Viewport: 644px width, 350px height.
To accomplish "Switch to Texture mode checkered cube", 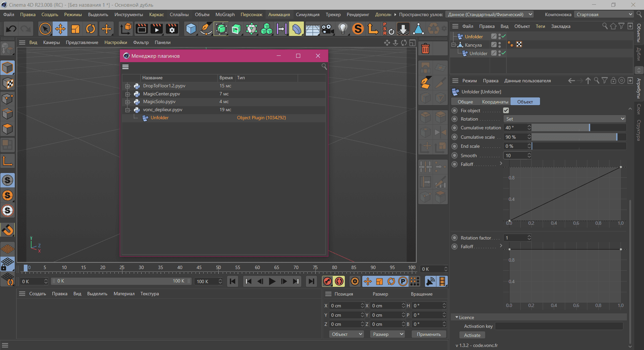I will (x=7, y=83).
